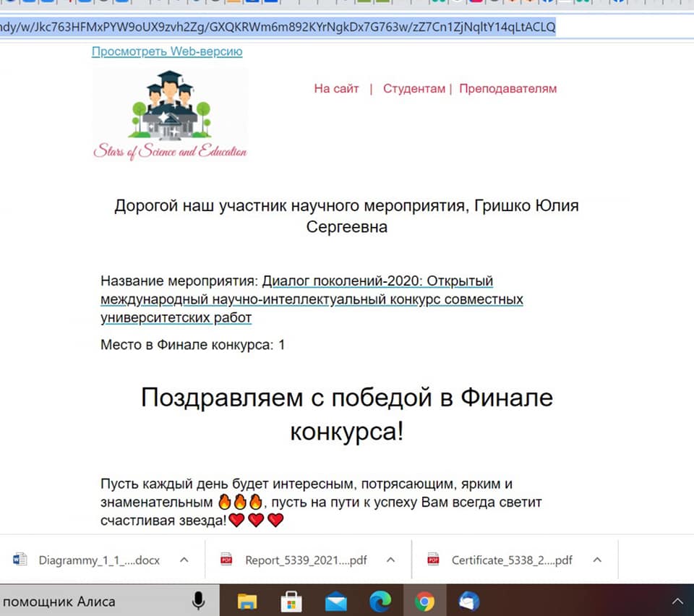The height and width of the screenshot is (616, 694).
Task: Click the Stars of Science and Education logo
Action: pos(170,115)
